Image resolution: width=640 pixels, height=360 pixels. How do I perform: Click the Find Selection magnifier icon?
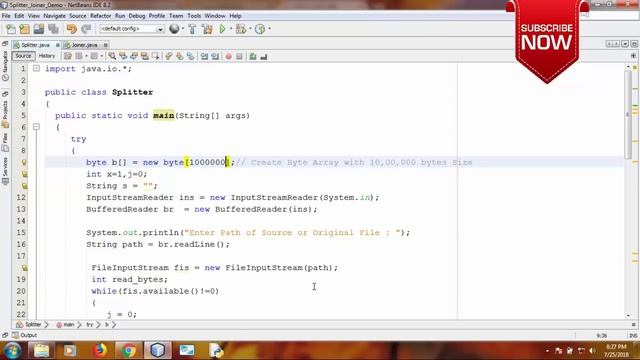pos(112,56)
